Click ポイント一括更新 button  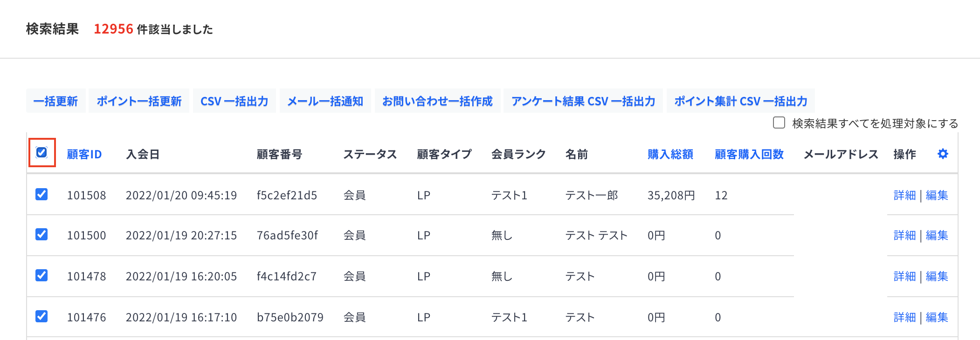pos(139,101)
